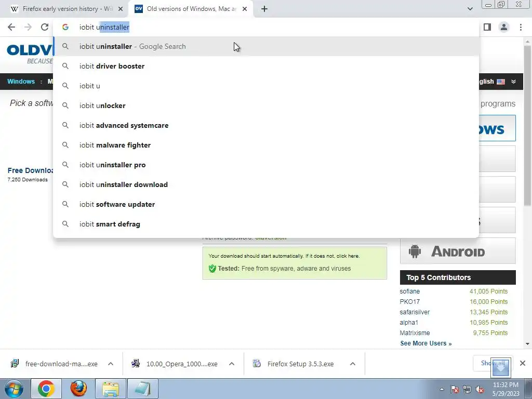Choose iobit software updater suggestion

266,204
